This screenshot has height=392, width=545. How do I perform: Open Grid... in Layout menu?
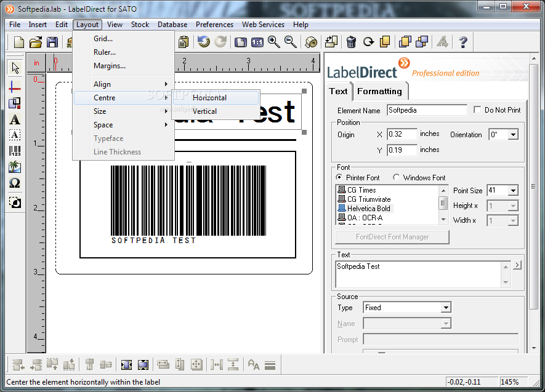(x=124, y=39)
